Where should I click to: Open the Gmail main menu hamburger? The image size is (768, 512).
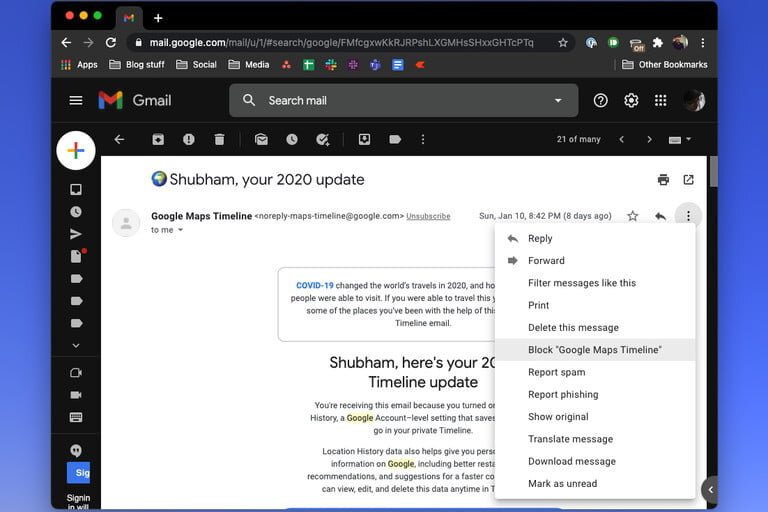pyautogui.click(x=76, y=100)
